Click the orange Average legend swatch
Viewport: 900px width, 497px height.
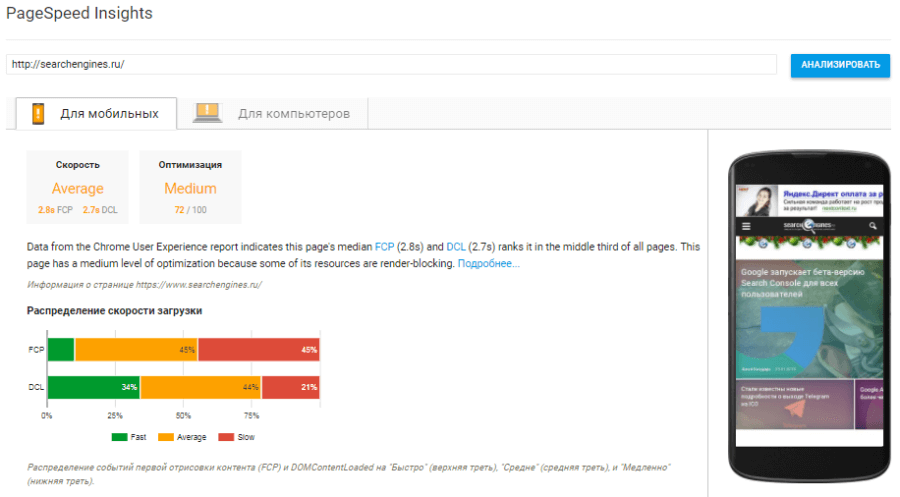(x=166, y=437)
